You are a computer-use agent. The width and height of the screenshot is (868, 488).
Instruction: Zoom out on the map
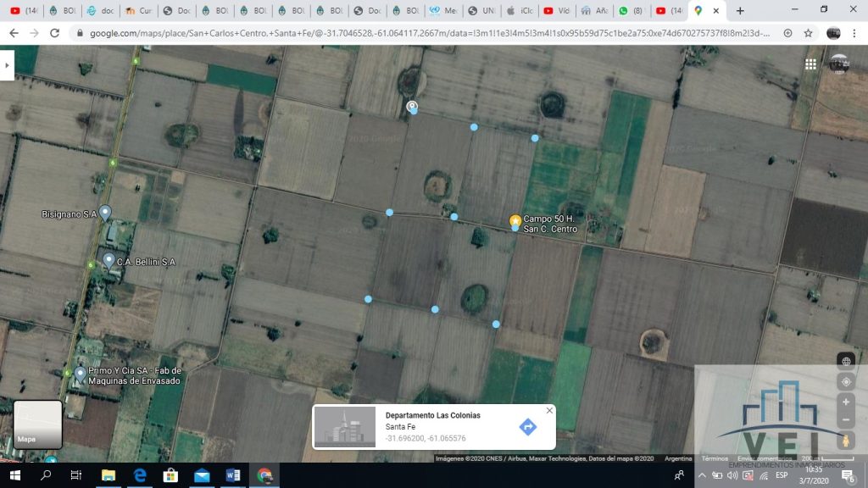pos(846,420)
